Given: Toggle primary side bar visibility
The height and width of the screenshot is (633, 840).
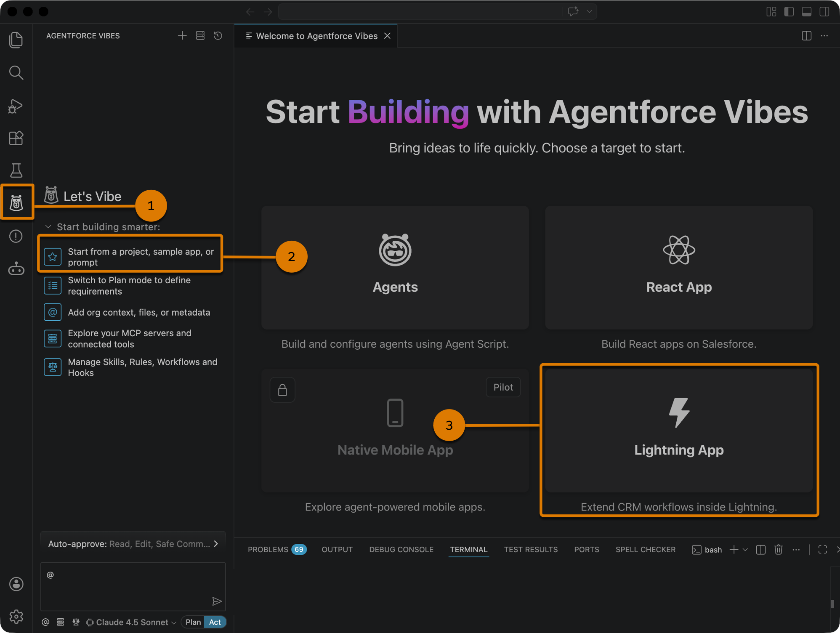Looking at the screenshot, I should (789, 12).
